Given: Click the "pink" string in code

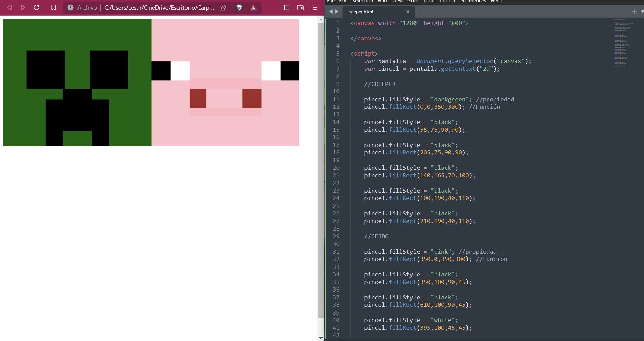Looking at the screenshot, I should (441, 252).
